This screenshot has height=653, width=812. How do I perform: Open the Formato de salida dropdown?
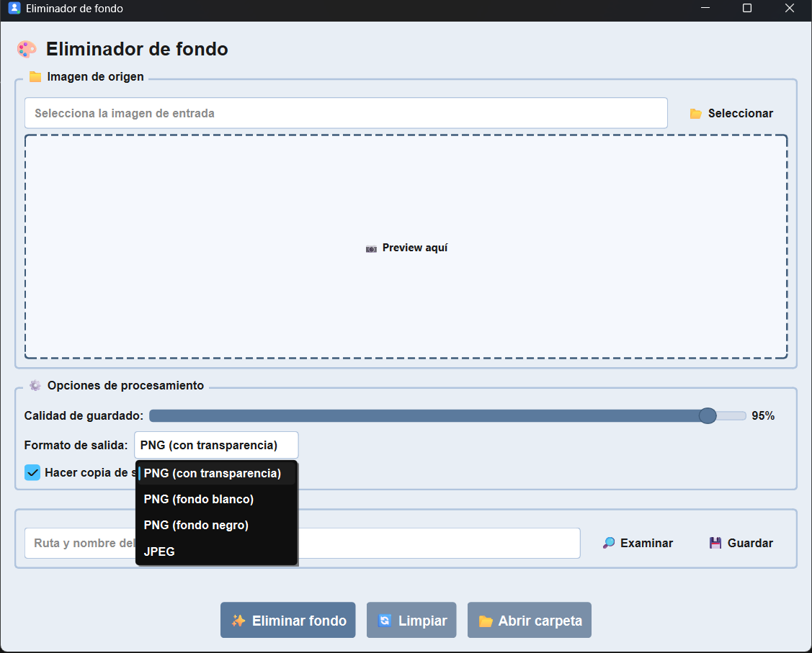coord(216,445)
